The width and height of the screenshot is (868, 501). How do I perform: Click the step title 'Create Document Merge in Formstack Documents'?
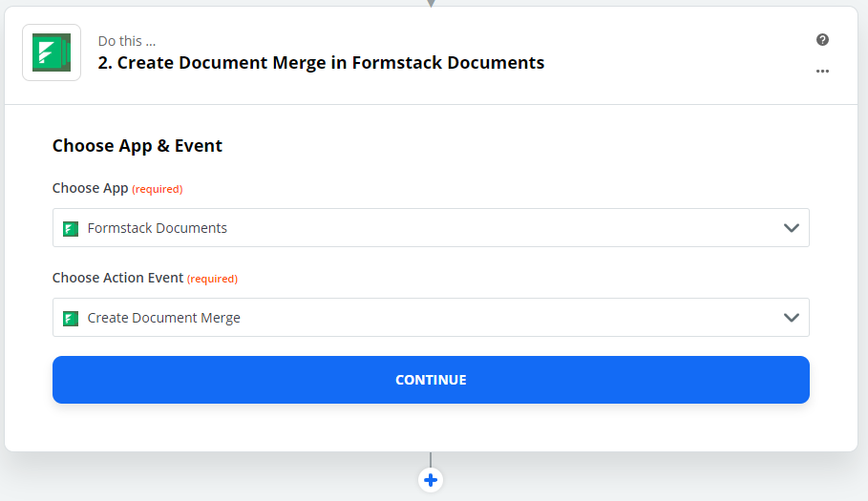pyautogui.click(x=321, y=63)
